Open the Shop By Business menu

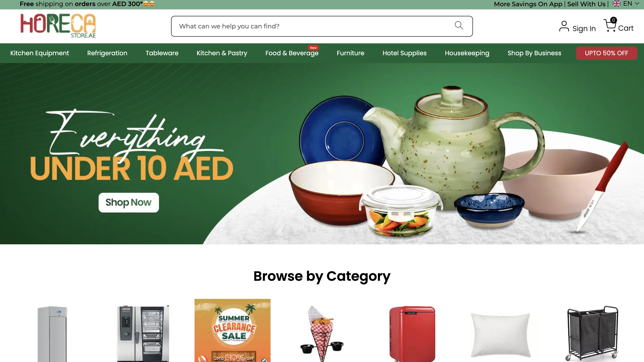point(534,53)
